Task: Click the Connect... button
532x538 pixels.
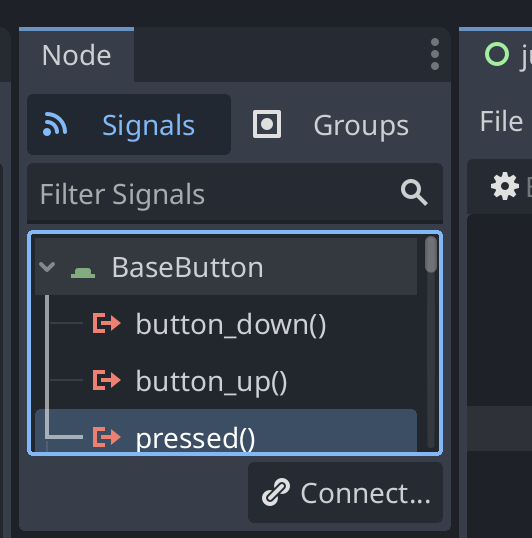Action: tap(345, 492)
